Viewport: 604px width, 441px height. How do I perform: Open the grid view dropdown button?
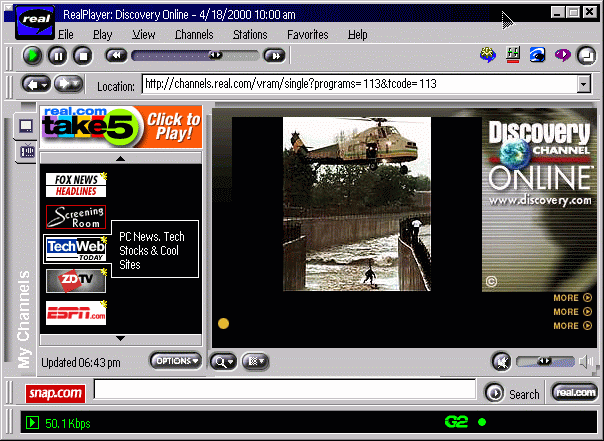(x=255, y=362)
